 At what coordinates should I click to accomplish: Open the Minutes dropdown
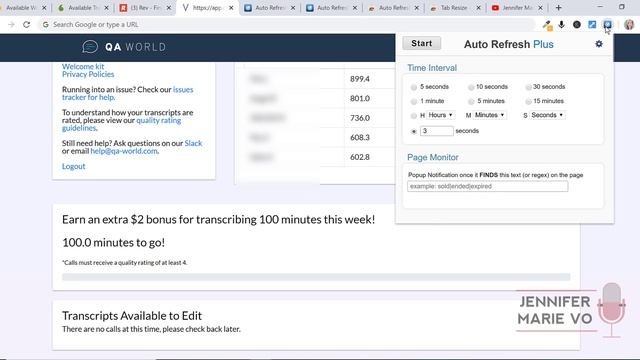(x=490, y=115)
